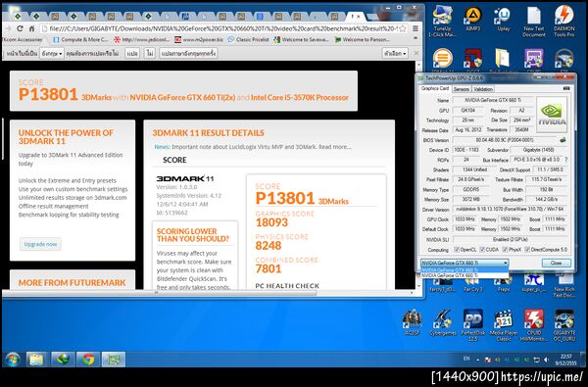Go to Chrome home page
This screenshot has height=387, width=588.
click(x=32, y=28)
